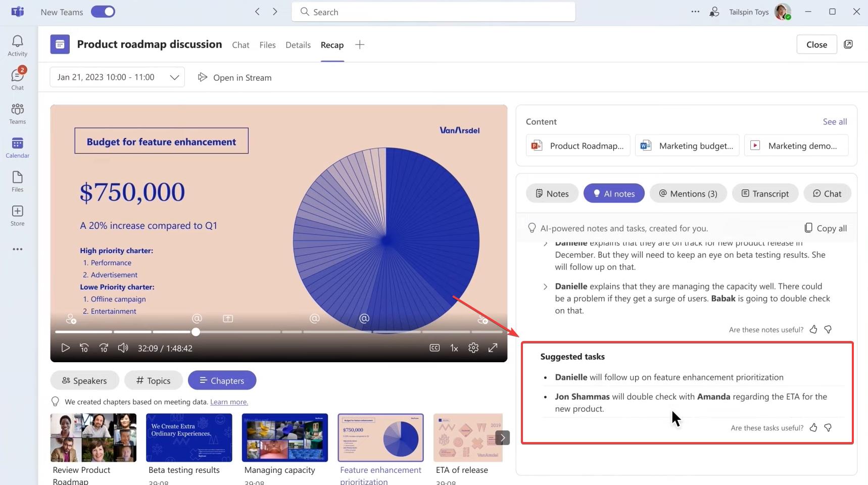Open the meeting date dropdown
Screen dimensions: 868x485
point(117,77)
